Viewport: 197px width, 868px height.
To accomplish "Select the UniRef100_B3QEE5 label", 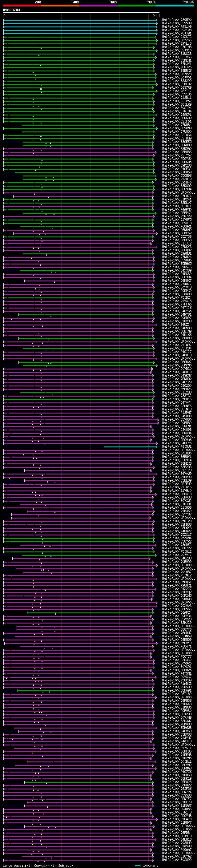I will [x=176, y=142].
